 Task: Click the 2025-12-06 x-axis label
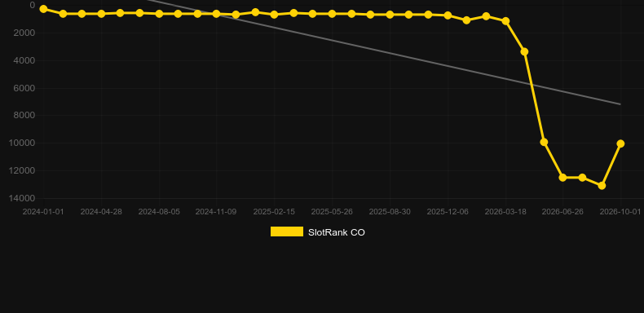[x=448, y=212]
